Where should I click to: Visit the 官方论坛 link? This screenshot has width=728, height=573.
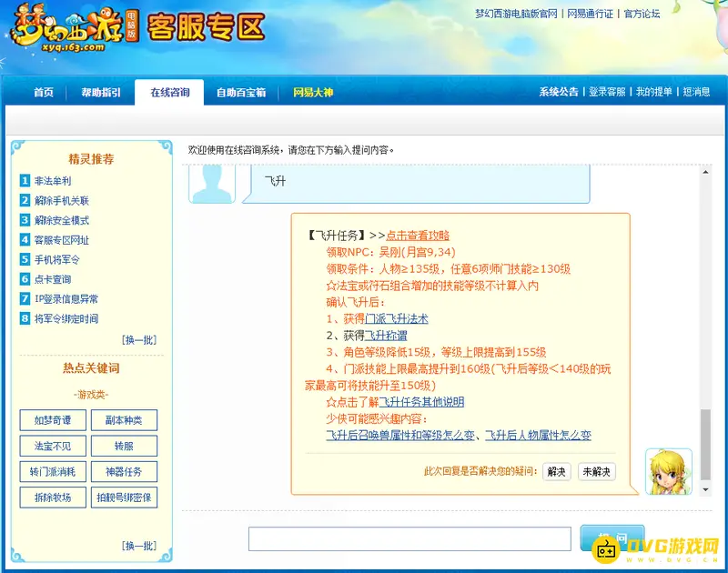tap(642, 14)
